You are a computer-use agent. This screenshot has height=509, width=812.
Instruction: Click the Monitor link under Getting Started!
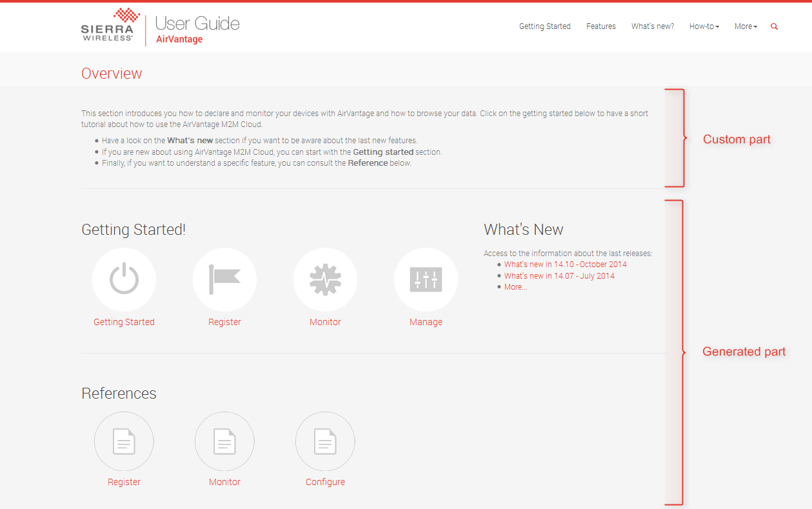point(325,322)
